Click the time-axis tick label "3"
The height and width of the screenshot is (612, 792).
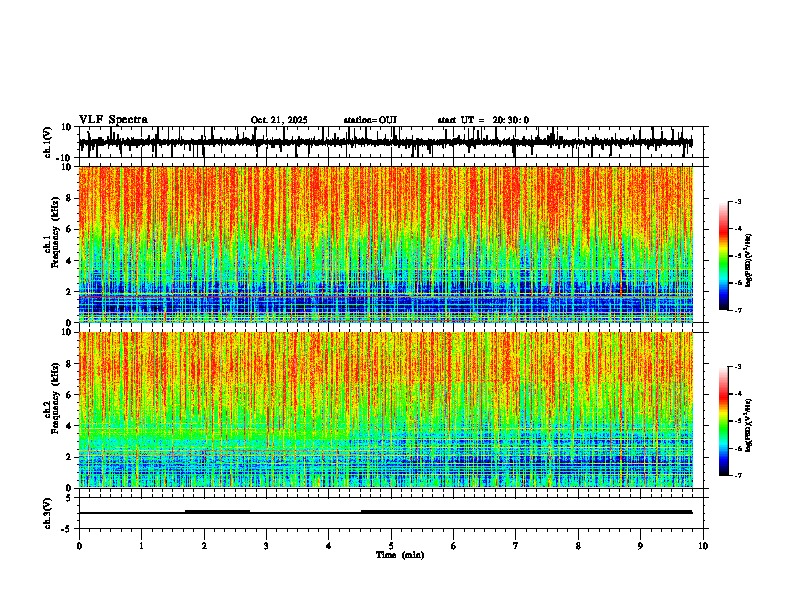(x=266, y=546)
